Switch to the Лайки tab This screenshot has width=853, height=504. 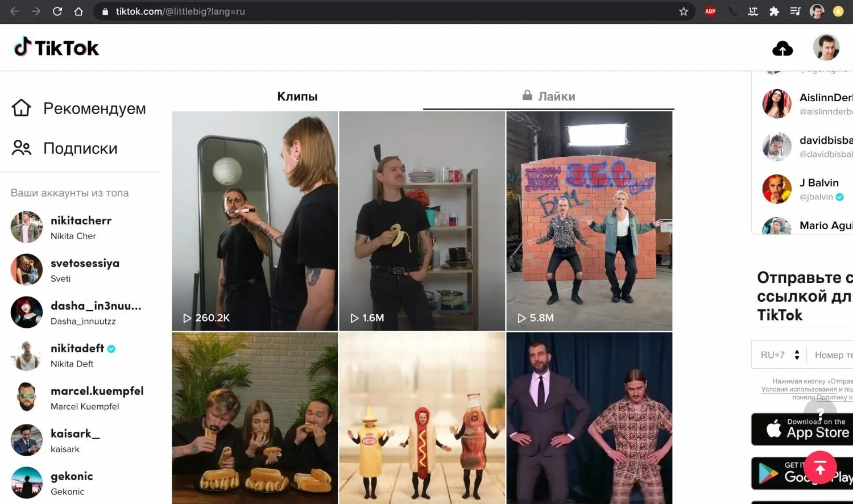coord(549,97)
